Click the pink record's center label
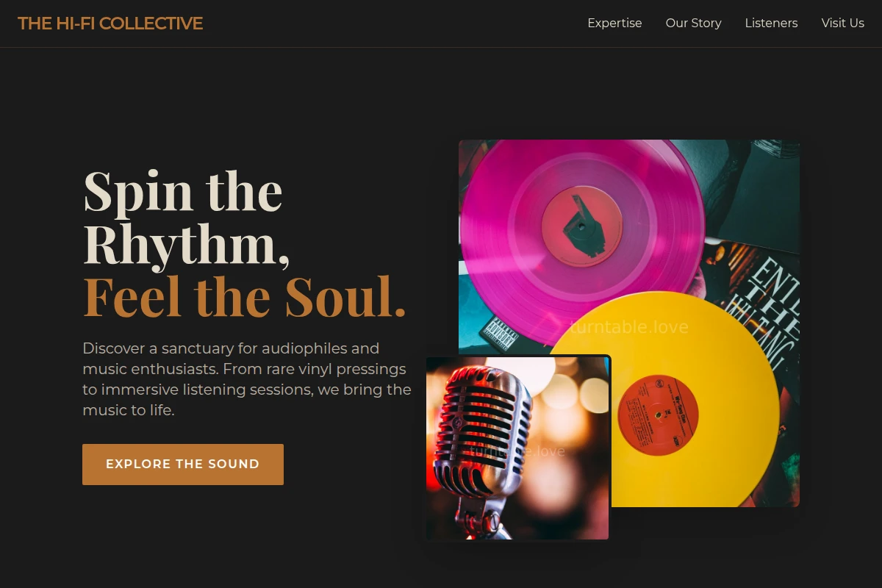The width and height of the screenshot is (882, 588). [x=581, y=226]
